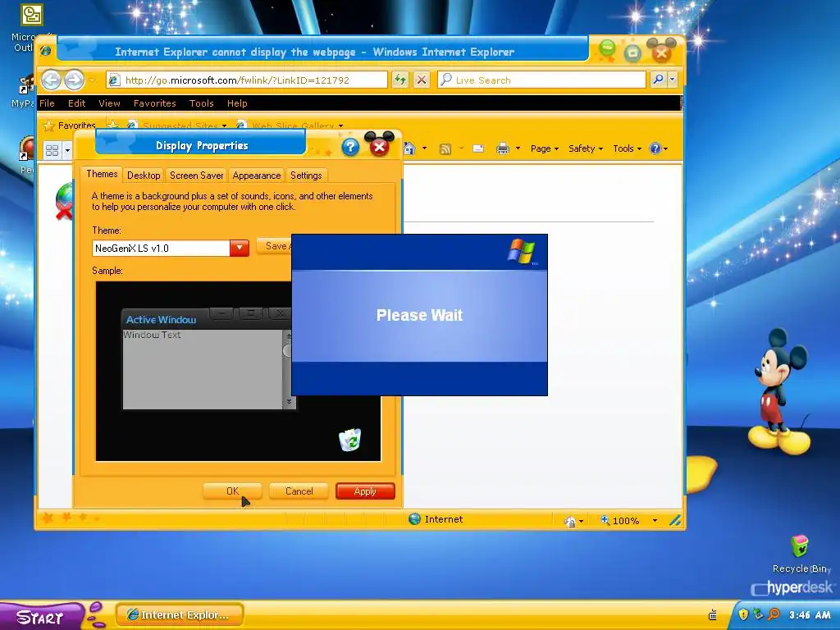
Task: Open the Recycle Bin desktop icon
Action: pos(801,554)
